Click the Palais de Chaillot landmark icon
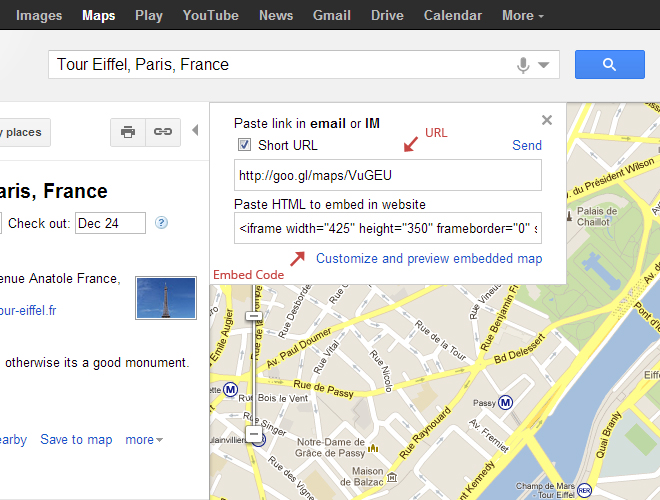 [570, 216]
